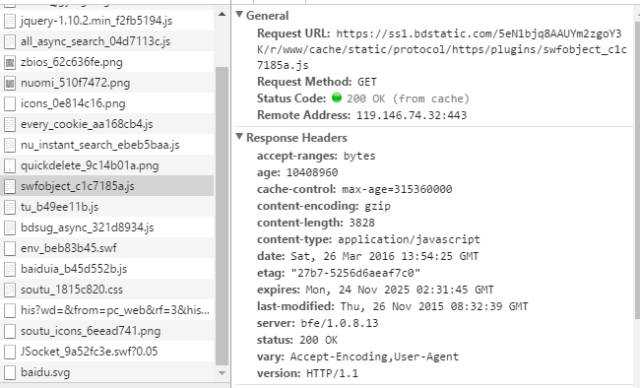
Task: Click the file icon beside icons_0e814c16.png
Action: (x=10, y=104)
